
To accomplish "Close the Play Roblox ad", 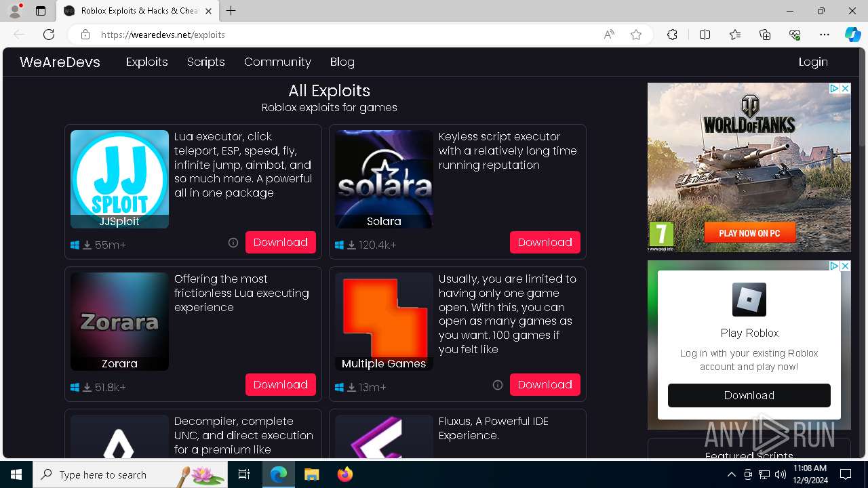I will pos(846,266).
